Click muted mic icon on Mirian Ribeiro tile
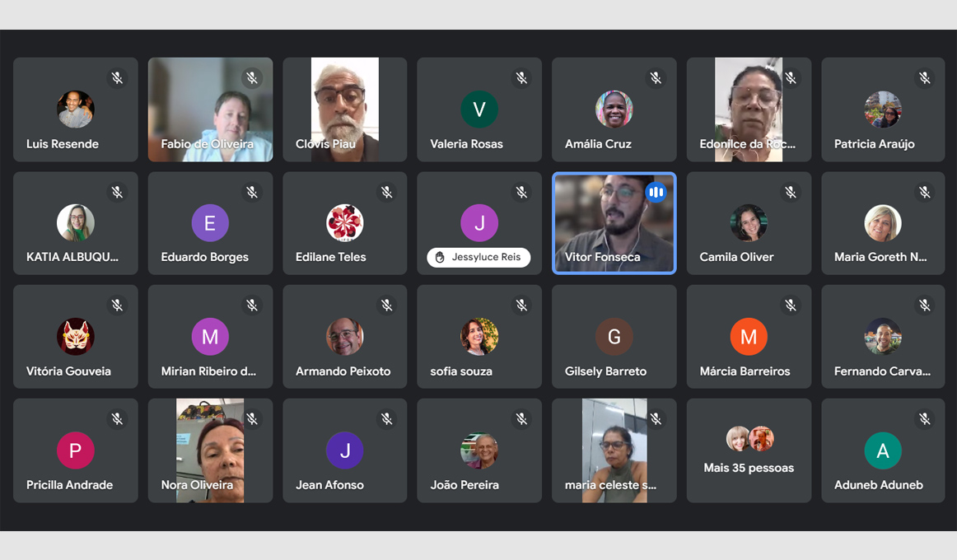The width and height of the screenshot is (957, 560). [252, 305]
